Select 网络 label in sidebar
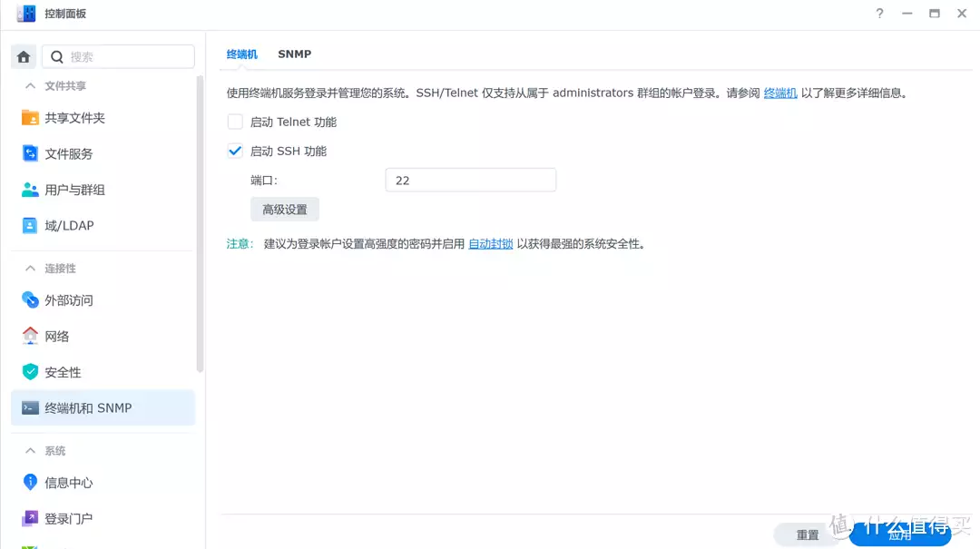Viewport: 980px width, 549px height. pos(57,337)
